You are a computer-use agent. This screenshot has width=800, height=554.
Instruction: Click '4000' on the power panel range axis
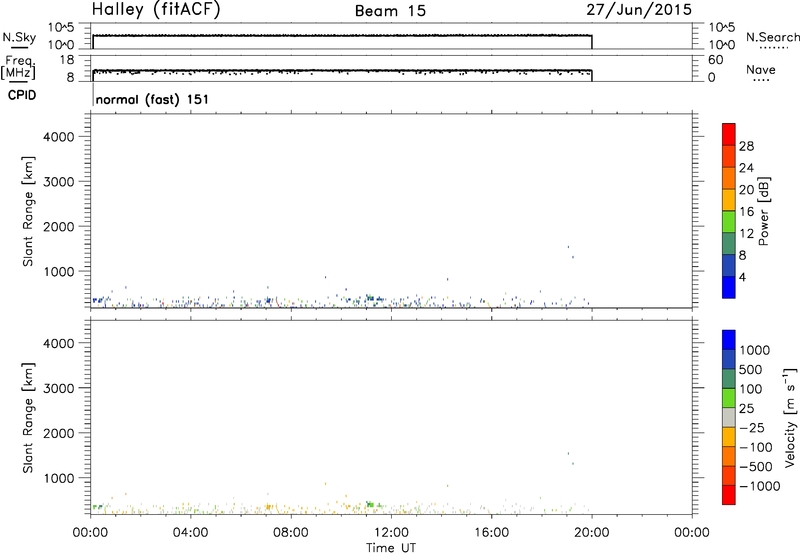(x=59, y=137)
